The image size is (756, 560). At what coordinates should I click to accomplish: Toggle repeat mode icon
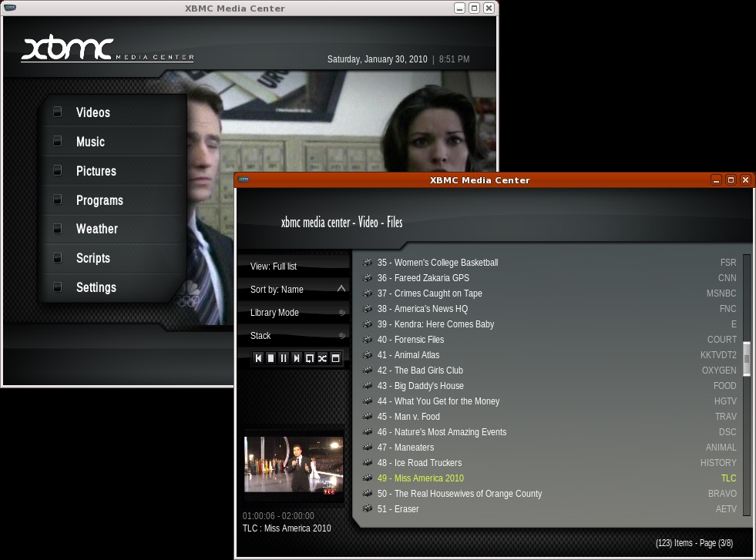[310, 358]
